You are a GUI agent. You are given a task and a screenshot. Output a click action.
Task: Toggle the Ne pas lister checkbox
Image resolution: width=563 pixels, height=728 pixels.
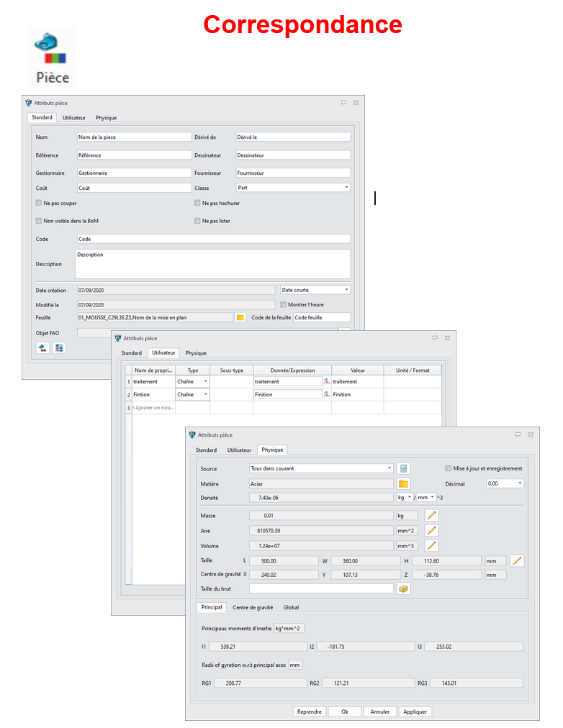197,221
